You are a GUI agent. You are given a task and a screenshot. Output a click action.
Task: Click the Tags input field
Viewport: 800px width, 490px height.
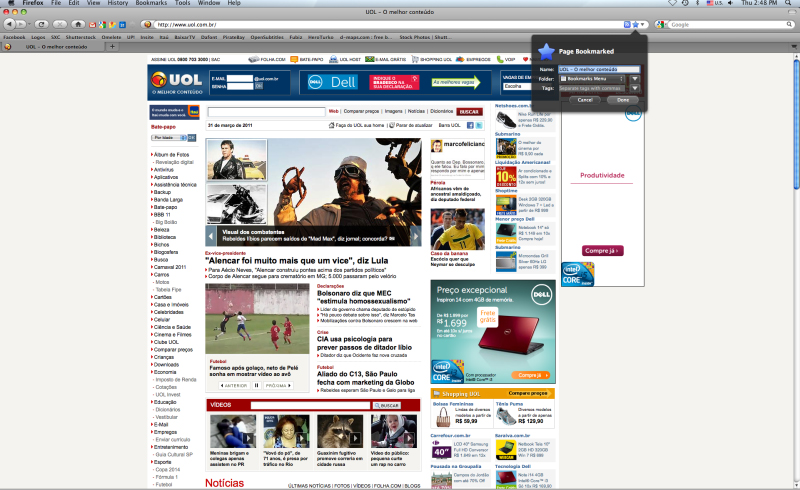592,88
